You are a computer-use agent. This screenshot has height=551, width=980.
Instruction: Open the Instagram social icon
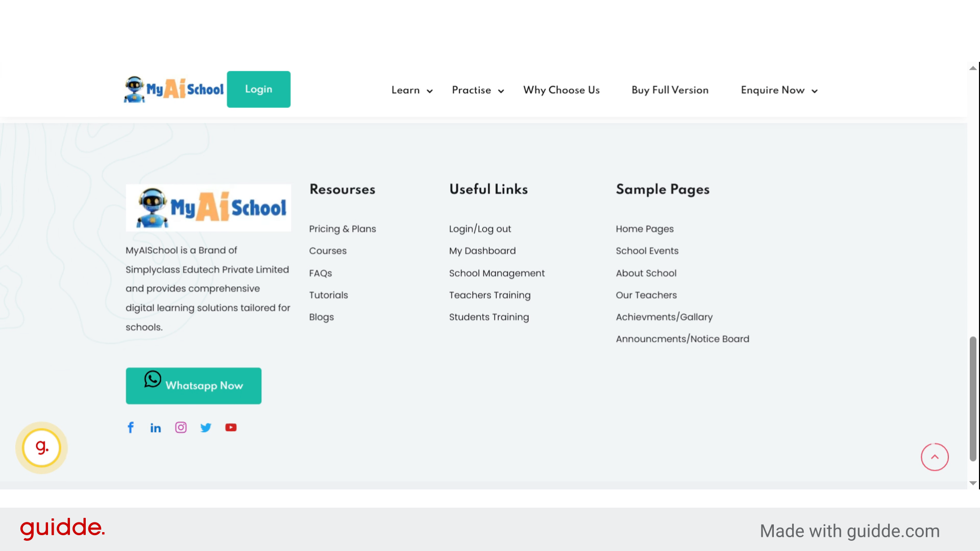[181, 428]
